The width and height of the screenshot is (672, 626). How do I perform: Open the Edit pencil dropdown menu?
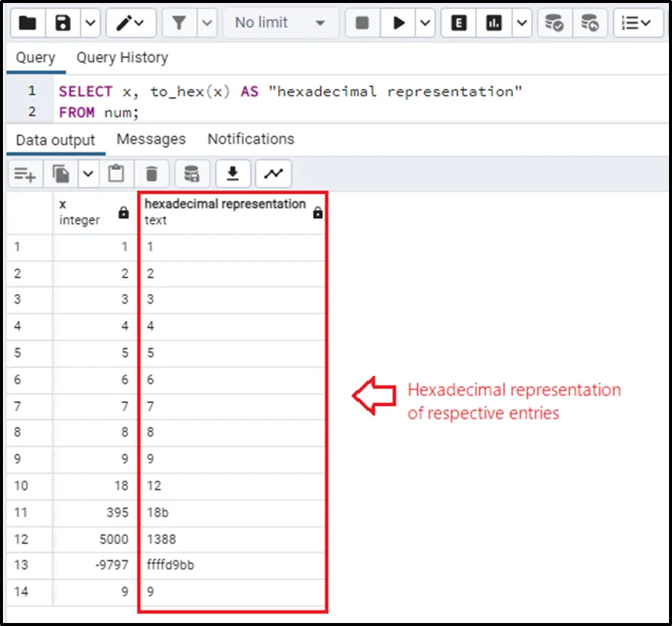tap(131, 23)
